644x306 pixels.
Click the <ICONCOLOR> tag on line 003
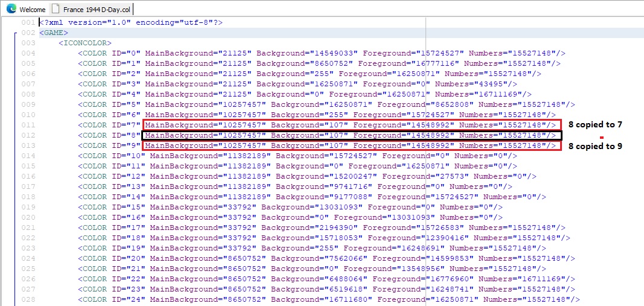[85, 43]
